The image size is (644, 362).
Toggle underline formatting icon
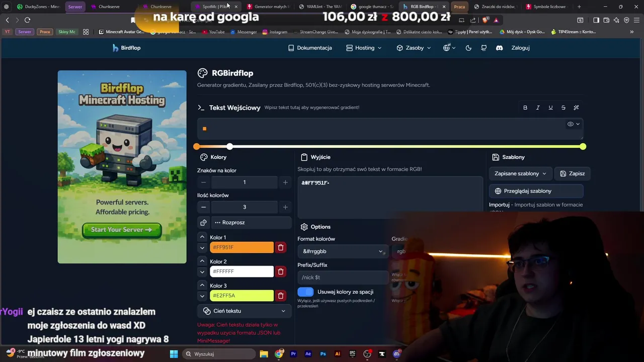pyautogui.click(x=550, y=108)
